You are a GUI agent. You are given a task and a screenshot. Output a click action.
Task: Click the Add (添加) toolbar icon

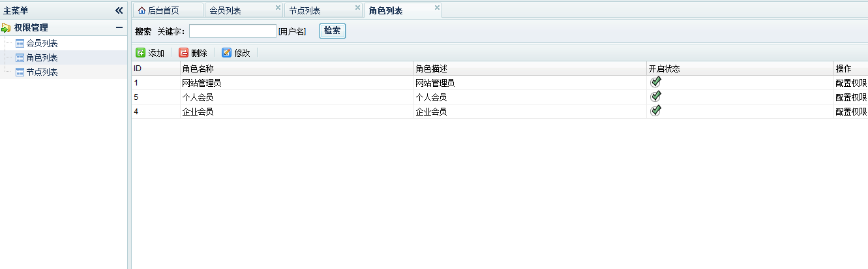pos(140,53)
